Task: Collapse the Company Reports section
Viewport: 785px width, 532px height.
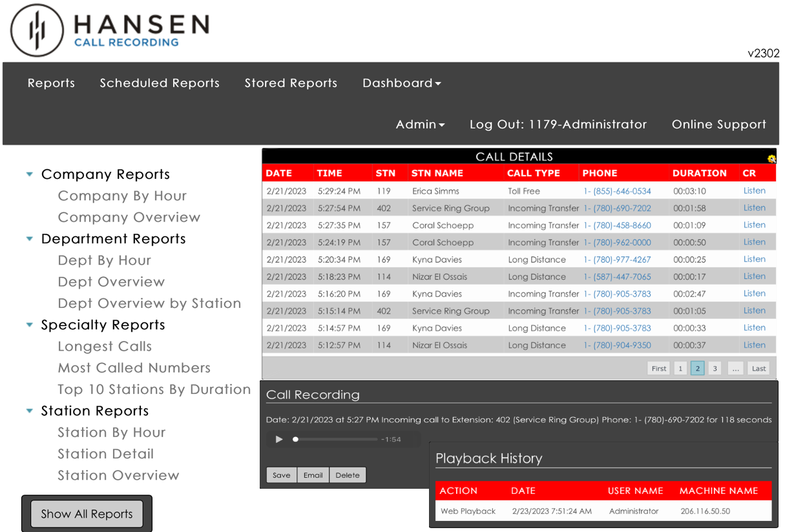Action: [30, 174]
